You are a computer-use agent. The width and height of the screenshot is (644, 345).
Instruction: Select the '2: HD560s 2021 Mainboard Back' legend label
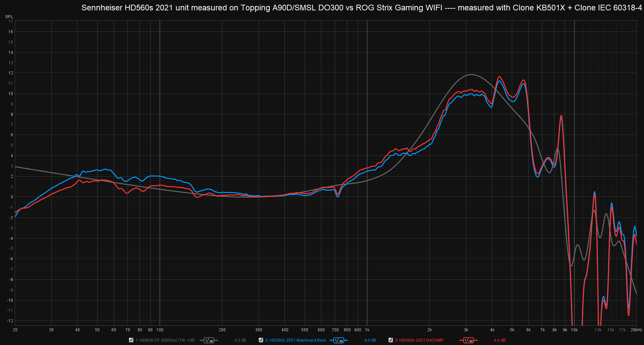[x=296, y=340]
